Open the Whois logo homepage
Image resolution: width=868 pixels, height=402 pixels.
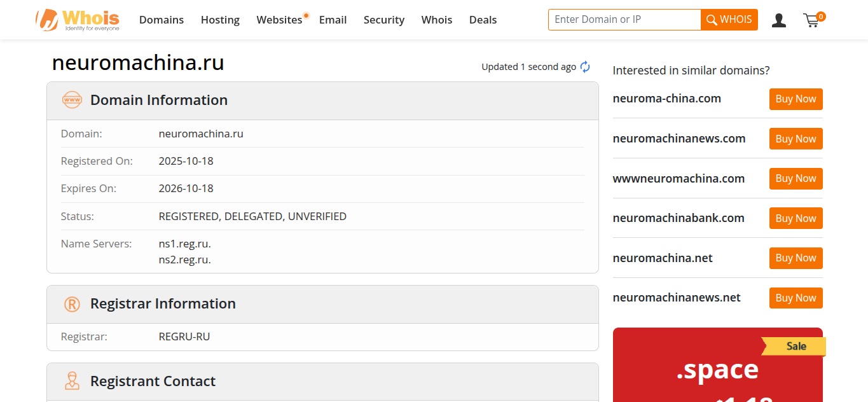click(78, 20)
